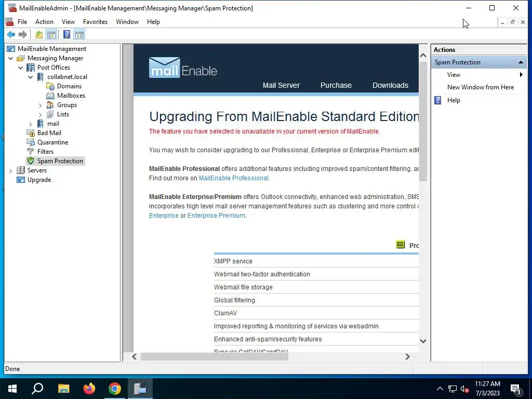Launch Google Chrome from the taskbar
The width and height of the screenshot is (532, 399).
115,389
